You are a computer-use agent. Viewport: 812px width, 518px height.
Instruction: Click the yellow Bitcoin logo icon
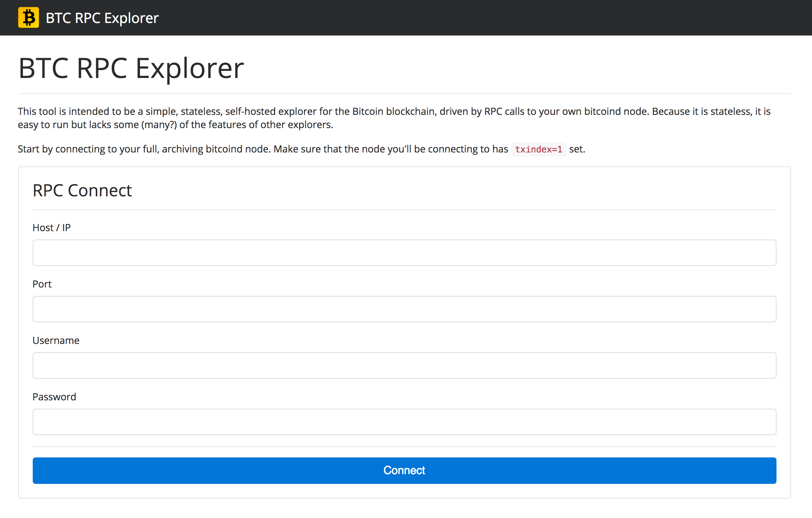(29, 18)
